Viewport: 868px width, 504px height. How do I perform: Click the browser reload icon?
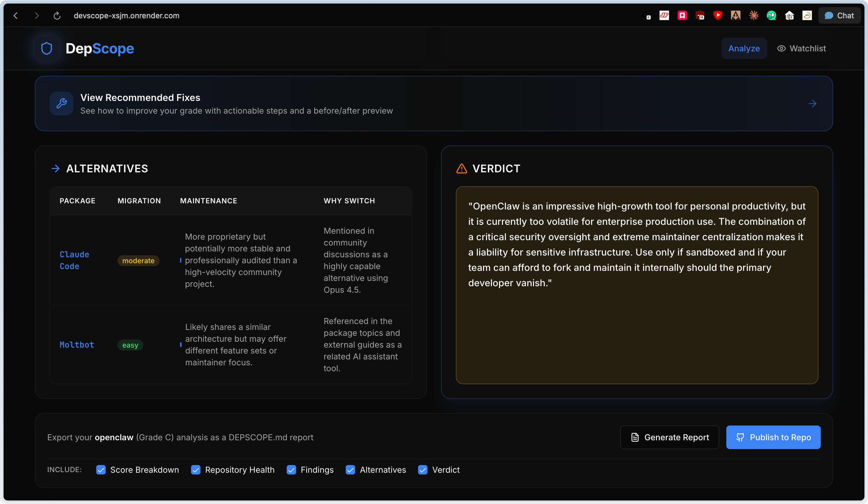[x=57, y=15]
